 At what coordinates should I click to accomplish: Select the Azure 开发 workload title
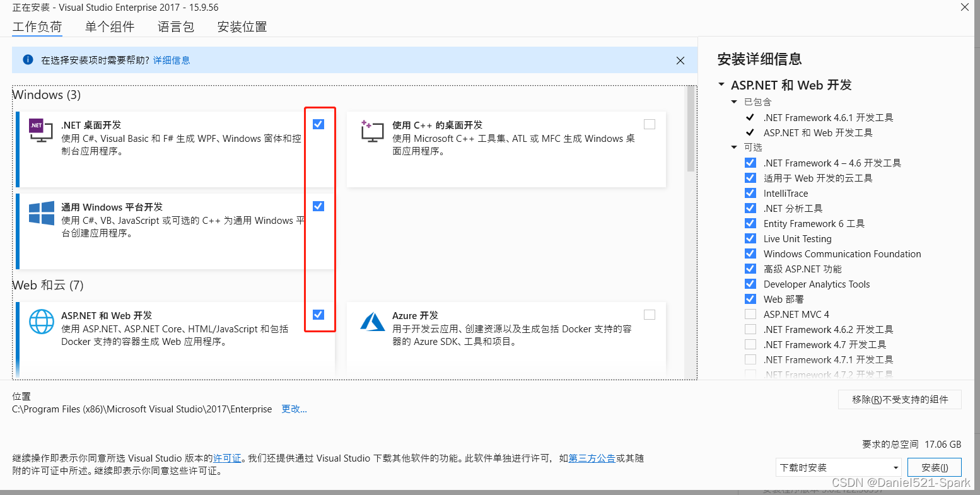(x=415, y=315)
